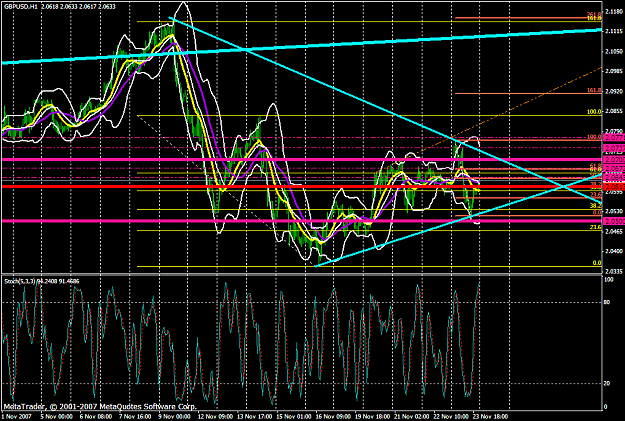Click the 6 Nov 08:00 date label

(95, 417)
